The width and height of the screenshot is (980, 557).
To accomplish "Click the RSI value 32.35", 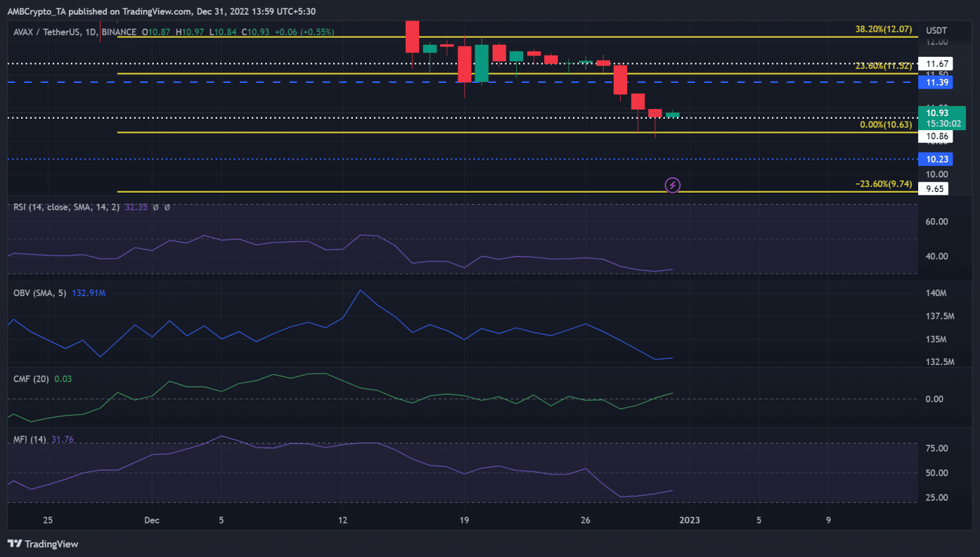I will tap(137, 207).
